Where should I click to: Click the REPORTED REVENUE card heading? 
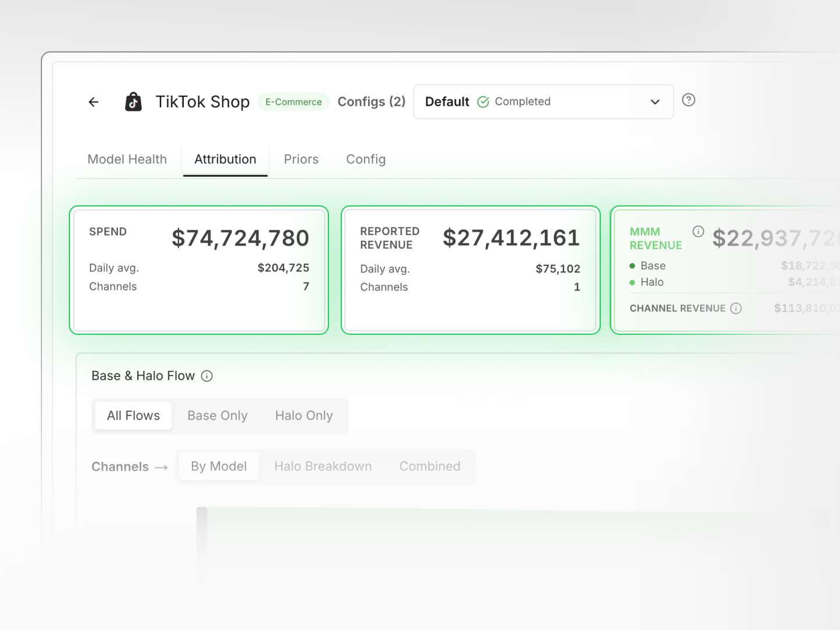coord(390,238)
